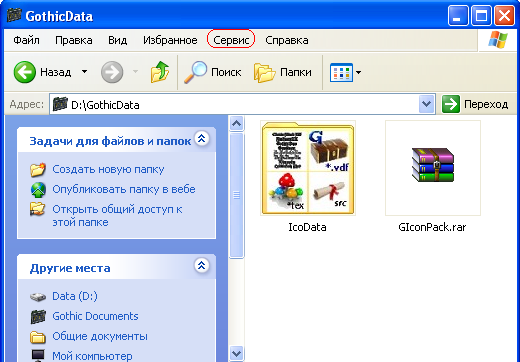
Task: Click Создать новую папку link
Action: pos(108,169)
